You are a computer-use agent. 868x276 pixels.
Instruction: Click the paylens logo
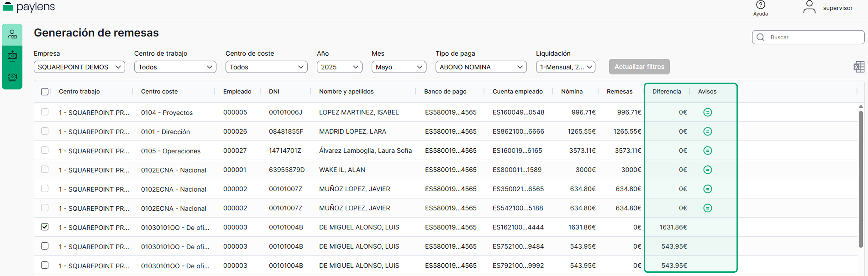pos(29,7)
